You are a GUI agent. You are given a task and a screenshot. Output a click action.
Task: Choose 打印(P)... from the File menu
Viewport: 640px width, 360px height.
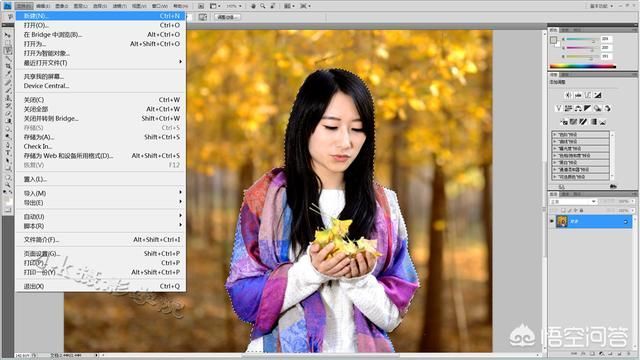(101, 263)
